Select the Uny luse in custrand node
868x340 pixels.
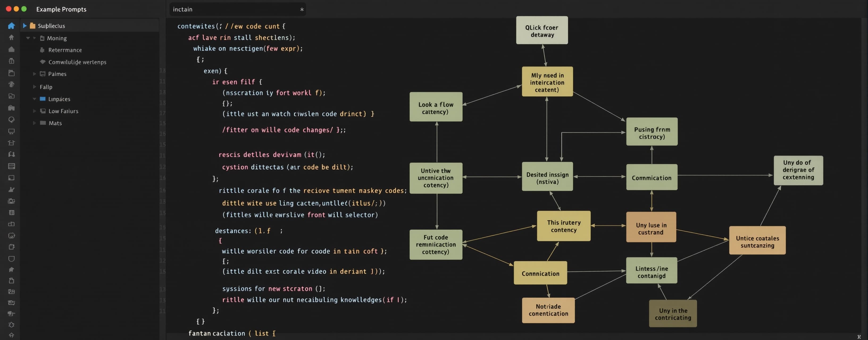point(651,227)
